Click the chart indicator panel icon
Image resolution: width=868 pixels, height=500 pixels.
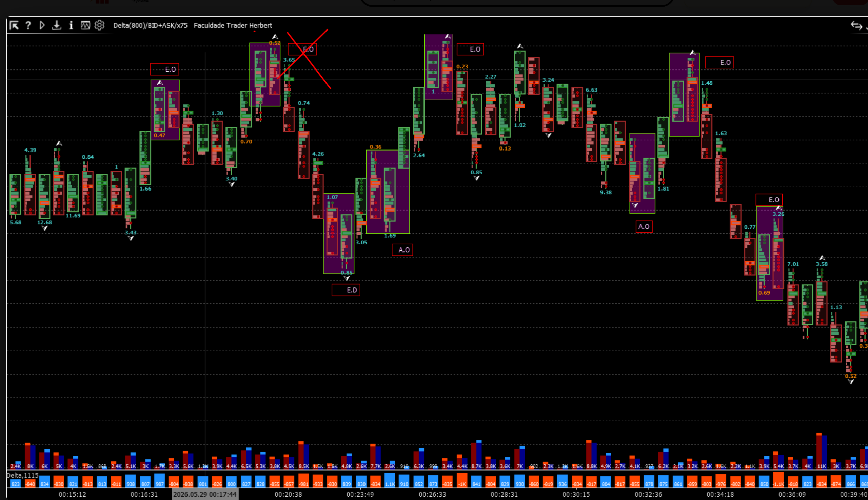click(85, 25)
